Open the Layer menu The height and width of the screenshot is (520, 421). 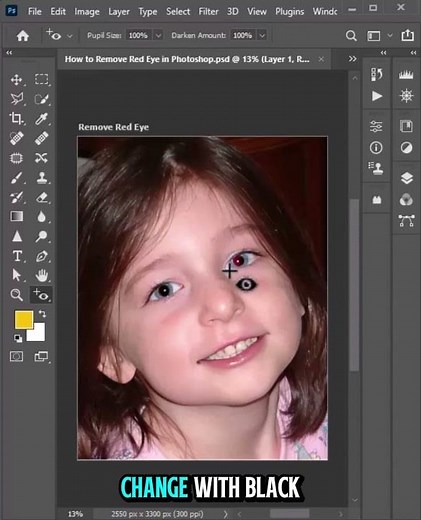coord(119,11)
